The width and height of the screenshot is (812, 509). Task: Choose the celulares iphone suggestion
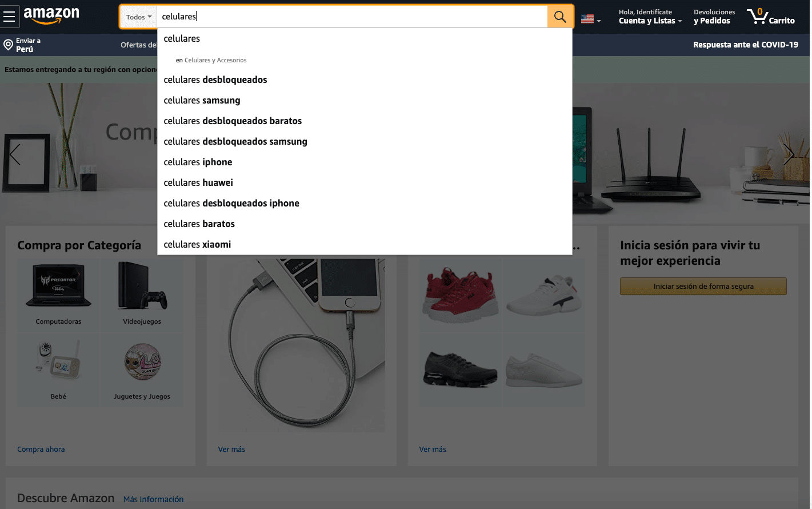(198, 162)
